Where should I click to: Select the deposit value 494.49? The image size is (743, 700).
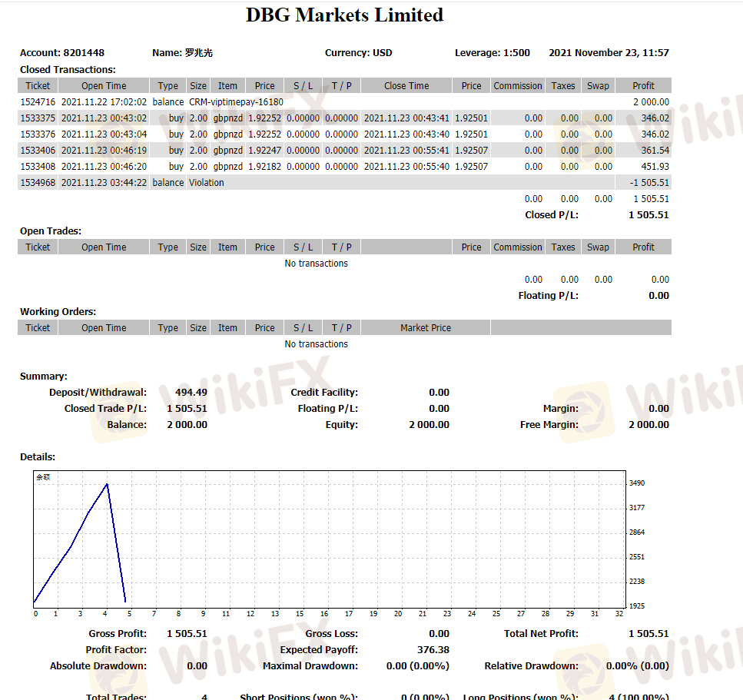pyautogui.click(x=191, y=393)
